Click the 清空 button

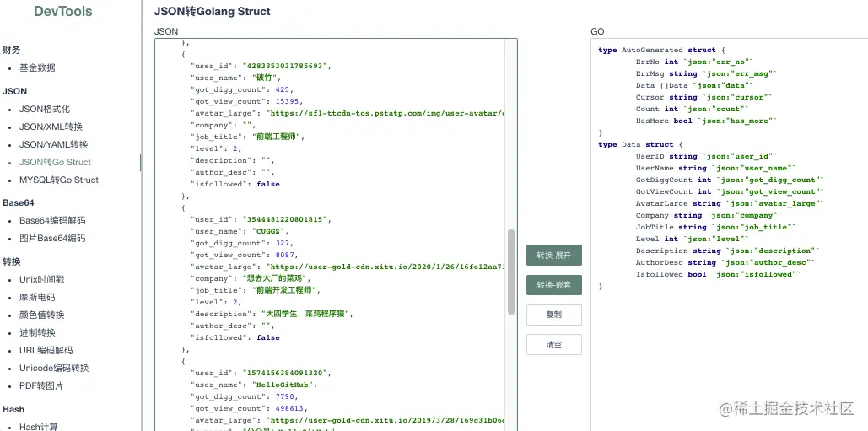(x=554, y=344)
